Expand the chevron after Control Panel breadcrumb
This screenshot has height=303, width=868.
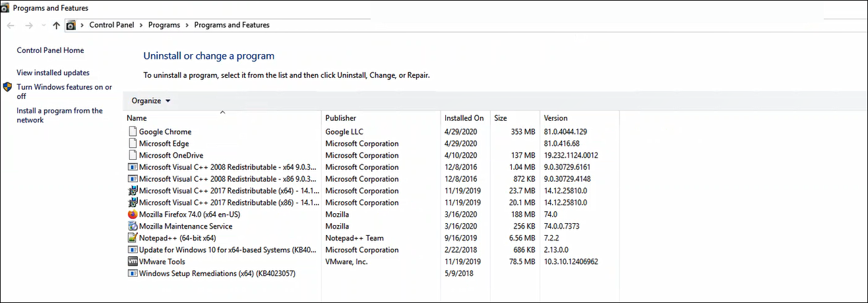[140, 25]
